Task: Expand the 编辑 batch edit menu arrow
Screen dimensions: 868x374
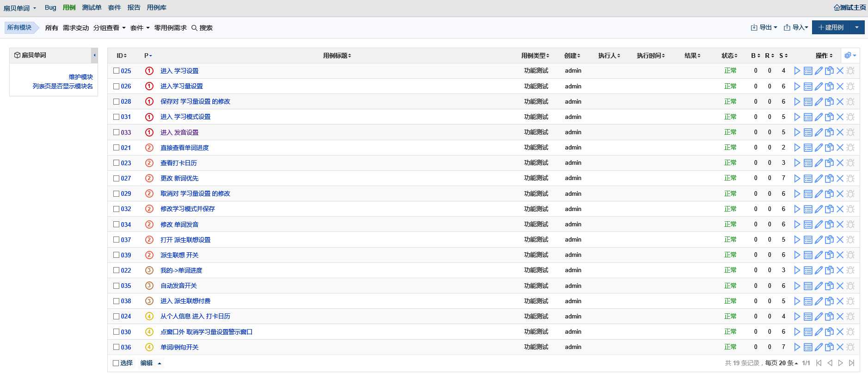Action: click(x=160, y=363)
